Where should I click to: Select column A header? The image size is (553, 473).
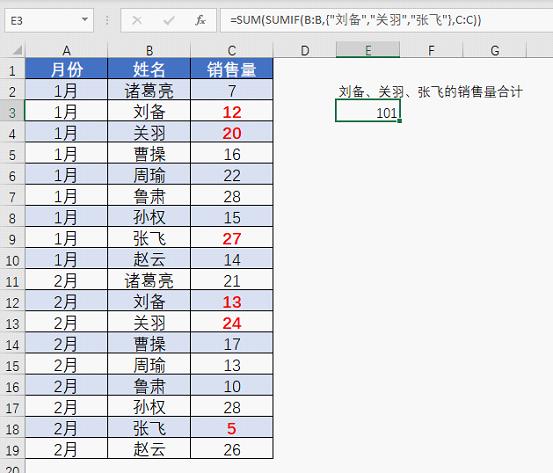click(66, 50)
